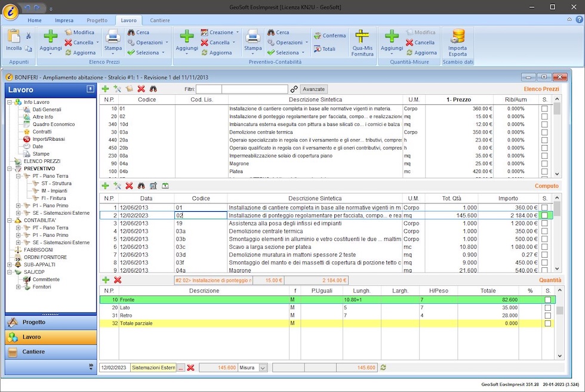
Task: Click Aggiorna in Preventivo-Contabilità group
Action: pyautogui.click(x=216, y=53)
